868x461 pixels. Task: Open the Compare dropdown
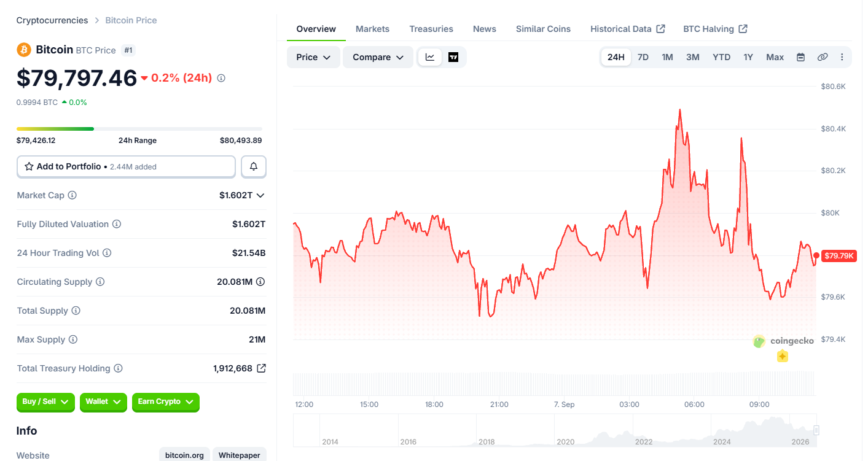tap(378, 57)
